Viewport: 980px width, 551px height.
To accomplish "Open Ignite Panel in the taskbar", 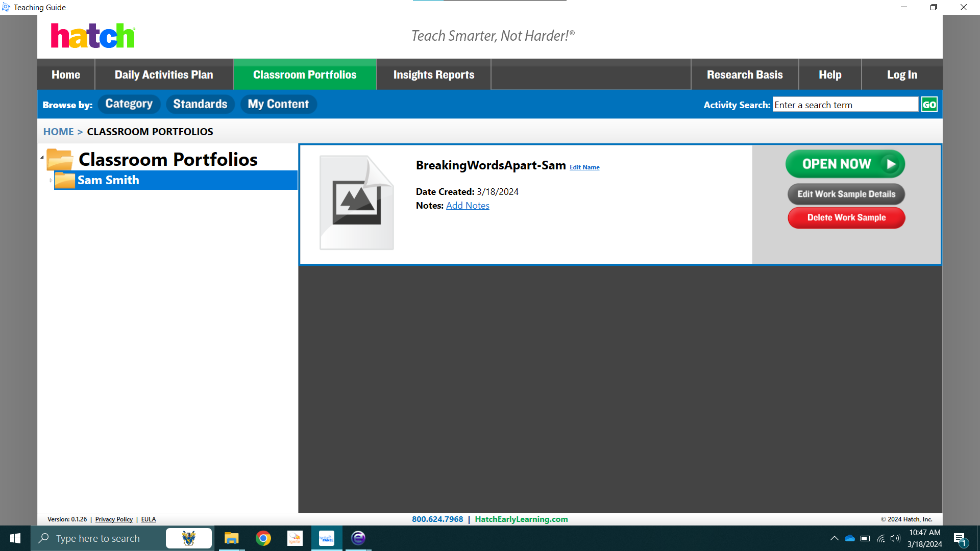I will [327, 538].
